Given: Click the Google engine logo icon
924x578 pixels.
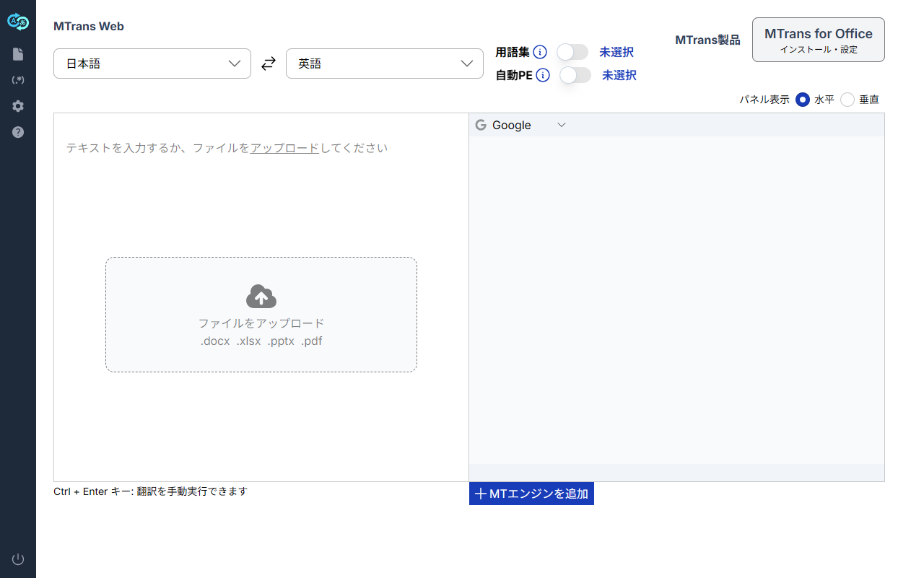Looking at the screenshot, I should click(481, 125).
